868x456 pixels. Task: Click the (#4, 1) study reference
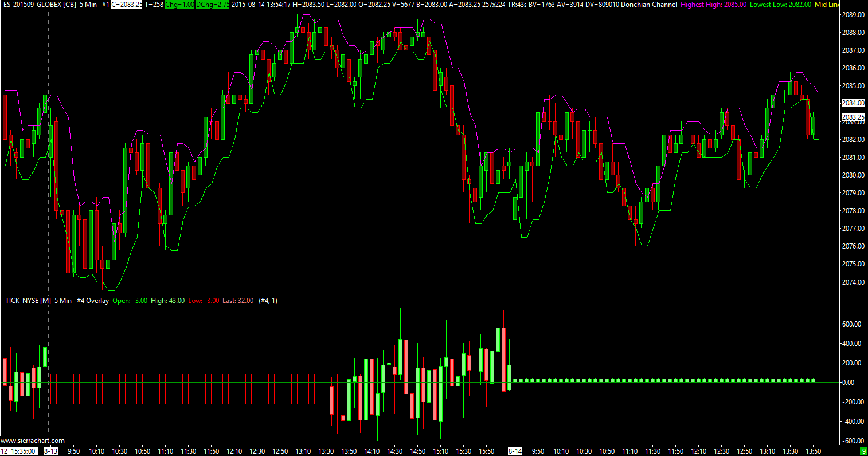point(268,301)
